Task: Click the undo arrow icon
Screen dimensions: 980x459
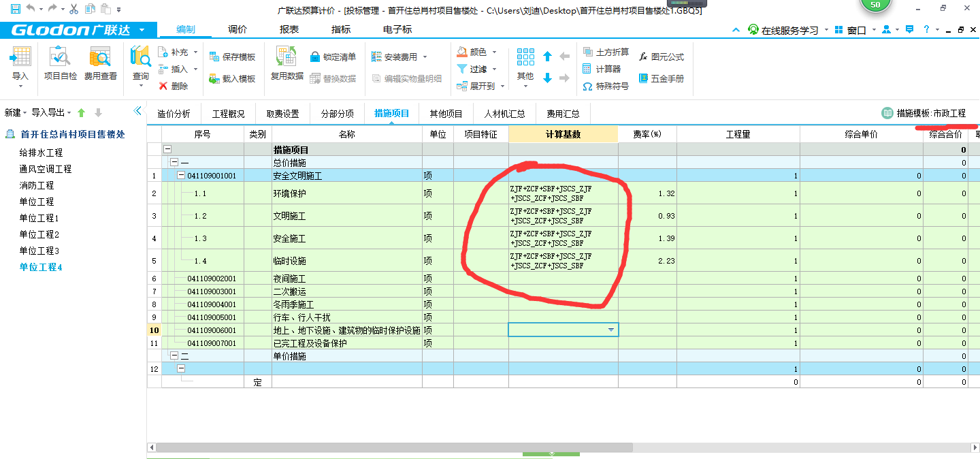Action: [30, 9]
